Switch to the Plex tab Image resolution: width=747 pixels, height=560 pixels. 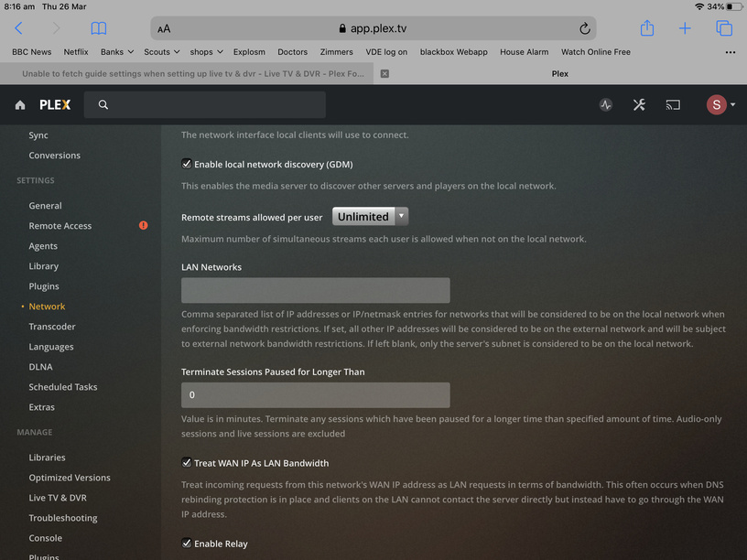tap(559, 74)
